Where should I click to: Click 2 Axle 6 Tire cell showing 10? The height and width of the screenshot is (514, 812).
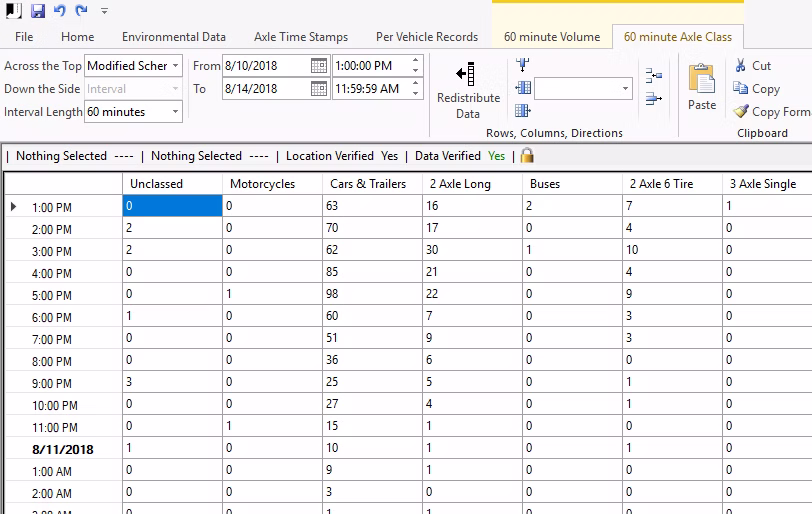[672, 249]
